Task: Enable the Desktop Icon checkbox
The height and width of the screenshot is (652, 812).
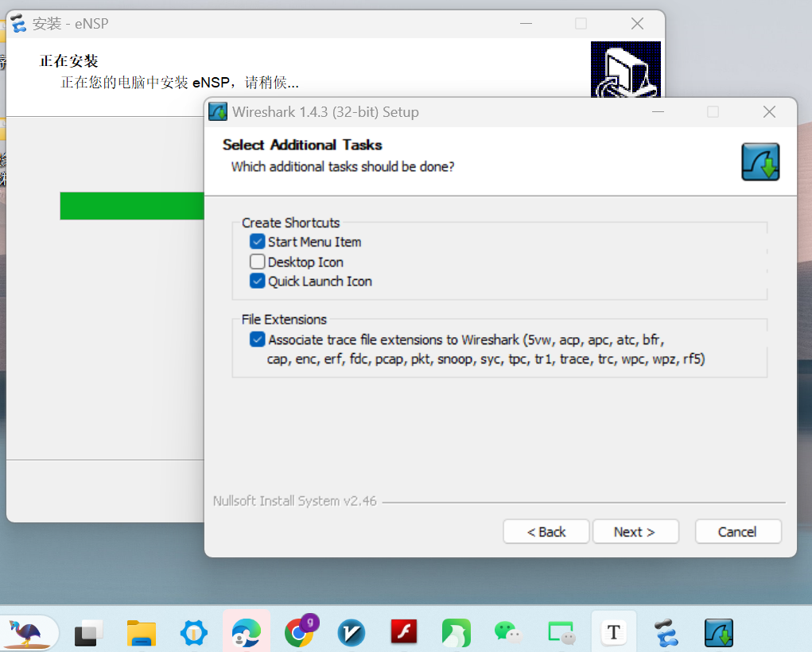Action: pos(258,262)
